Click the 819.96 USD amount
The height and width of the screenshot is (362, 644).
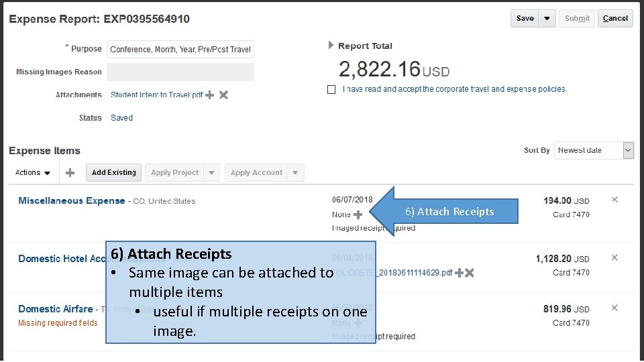(x=566, y=308)
